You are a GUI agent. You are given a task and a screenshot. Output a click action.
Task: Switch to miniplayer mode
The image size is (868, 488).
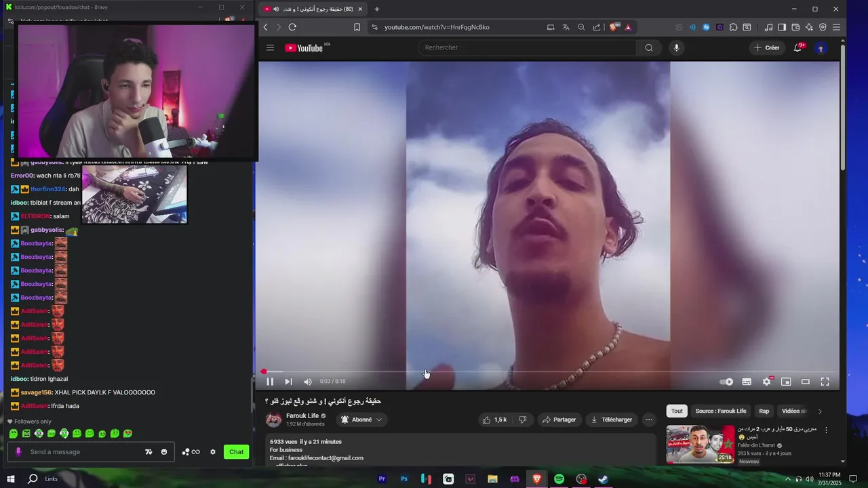coord(786,382)
